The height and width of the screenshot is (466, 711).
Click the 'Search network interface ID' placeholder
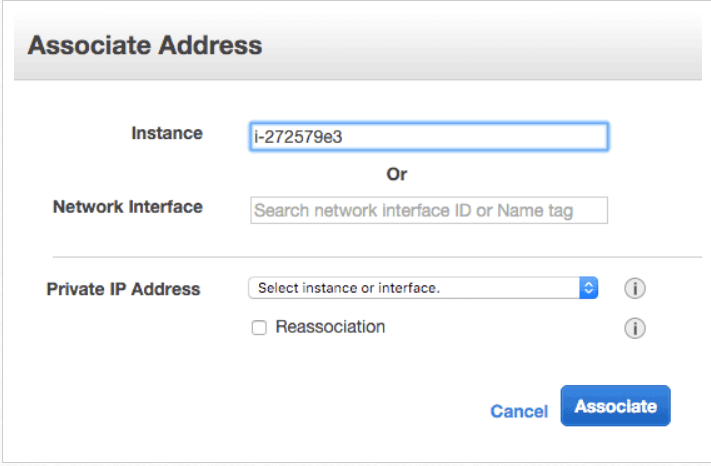coord(414,211)
